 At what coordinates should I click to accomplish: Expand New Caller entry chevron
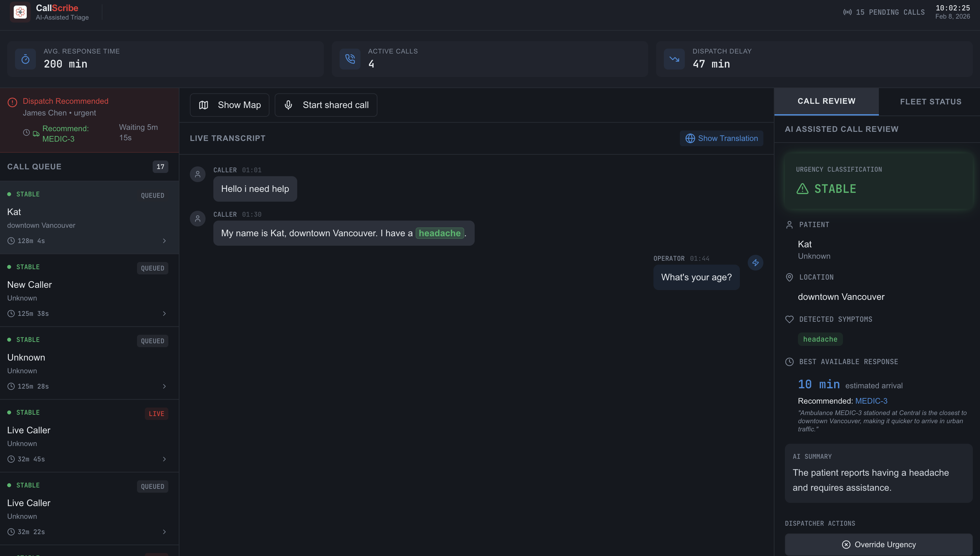pyautogui.click(x=164, y=314)
